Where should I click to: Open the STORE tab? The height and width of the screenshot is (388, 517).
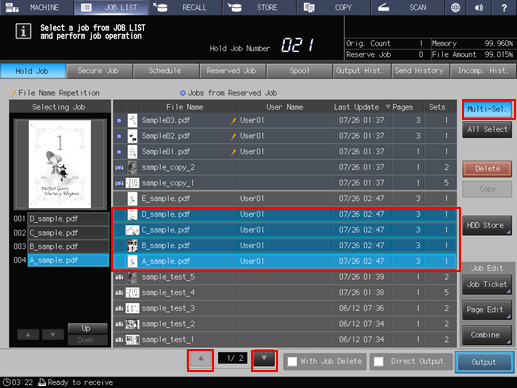point(259,7)
